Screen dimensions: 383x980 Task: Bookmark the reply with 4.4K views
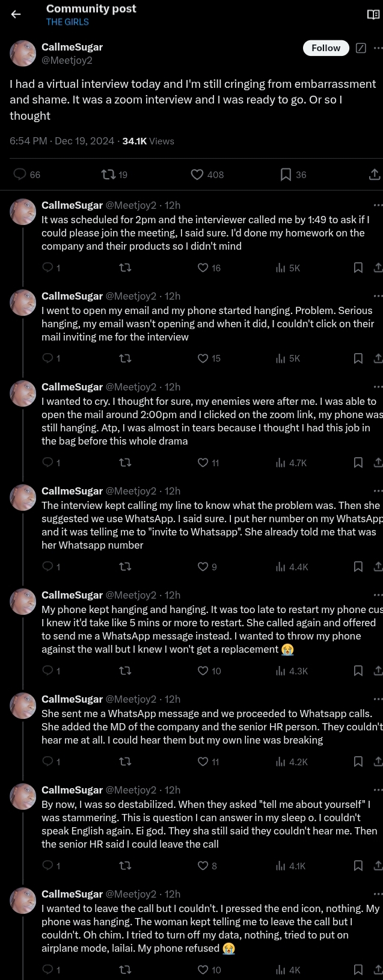pyautogui.click(x=358, y=567)
